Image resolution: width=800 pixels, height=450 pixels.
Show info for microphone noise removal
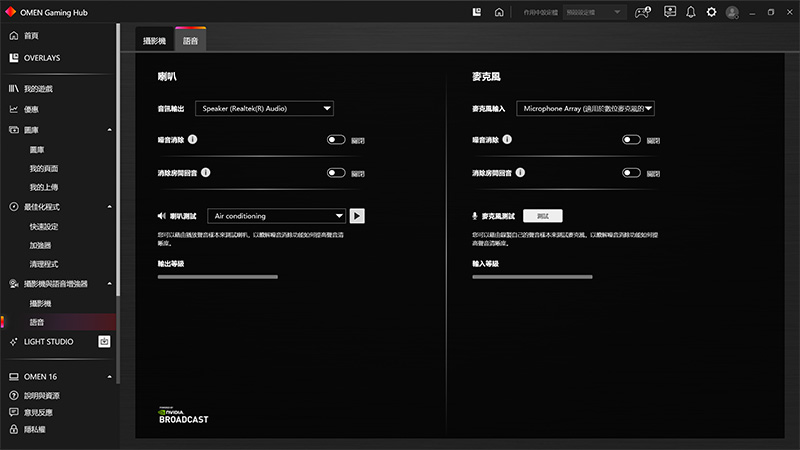(507, 139)
